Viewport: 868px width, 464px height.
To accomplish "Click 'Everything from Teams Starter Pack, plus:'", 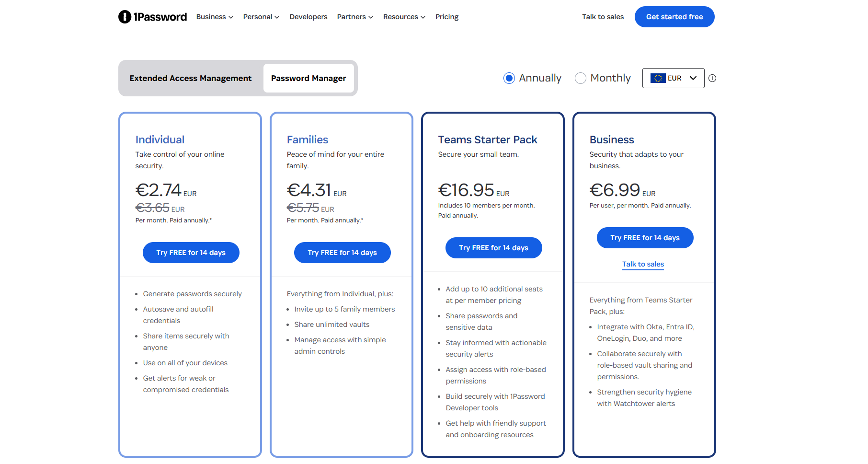I will click(x=641, y=306).
